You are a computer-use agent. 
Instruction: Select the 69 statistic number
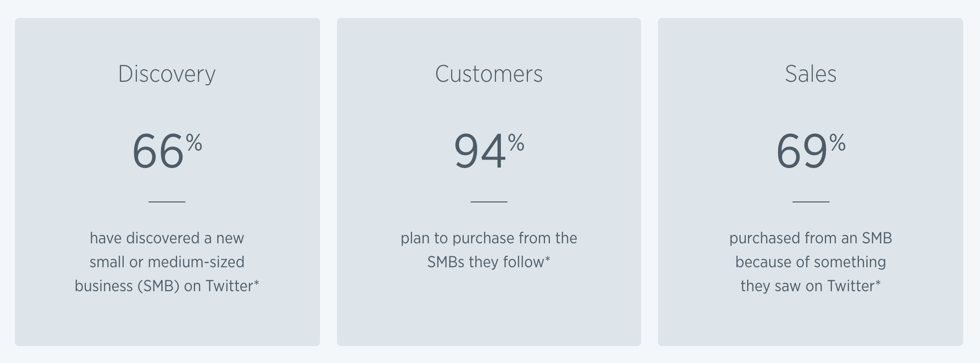tap(802, 152)
